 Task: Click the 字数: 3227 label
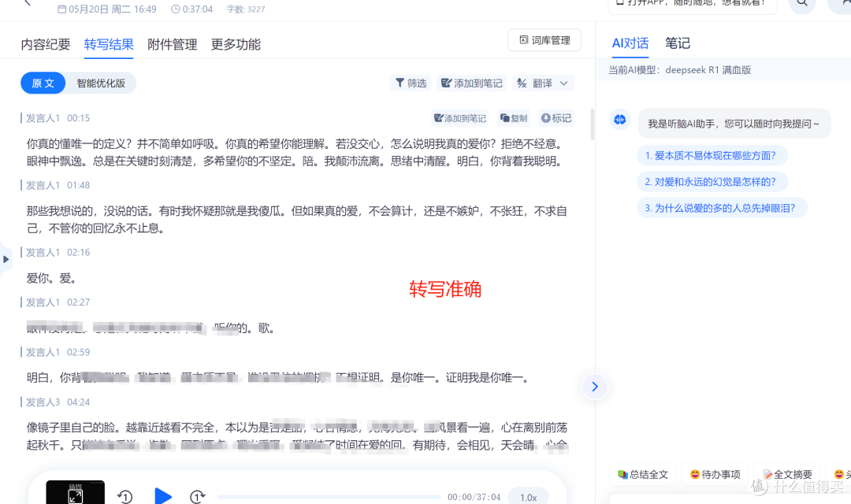pos(246,9)
